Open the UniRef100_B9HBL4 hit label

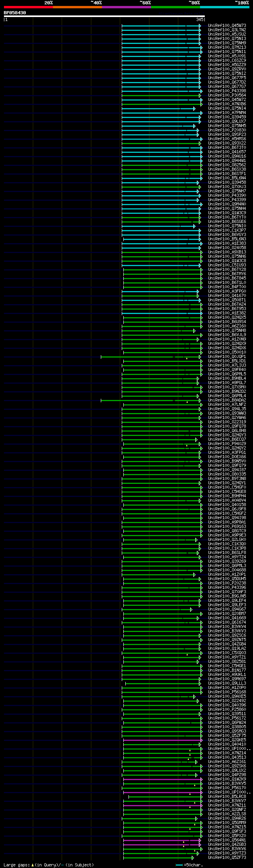tap(227, 379)
